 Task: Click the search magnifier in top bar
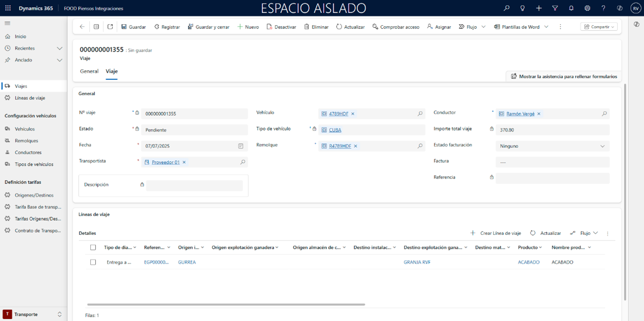(506, 8)
